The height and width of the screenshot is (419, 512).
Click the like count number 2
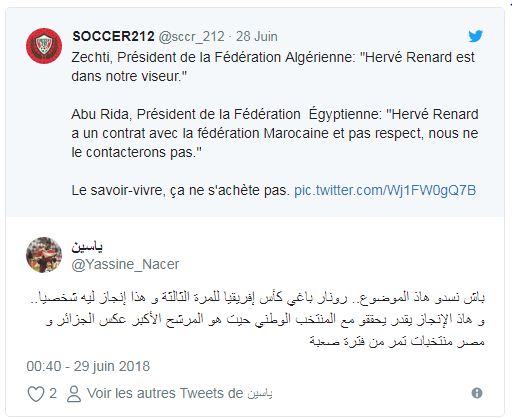(x=53, y=393)
